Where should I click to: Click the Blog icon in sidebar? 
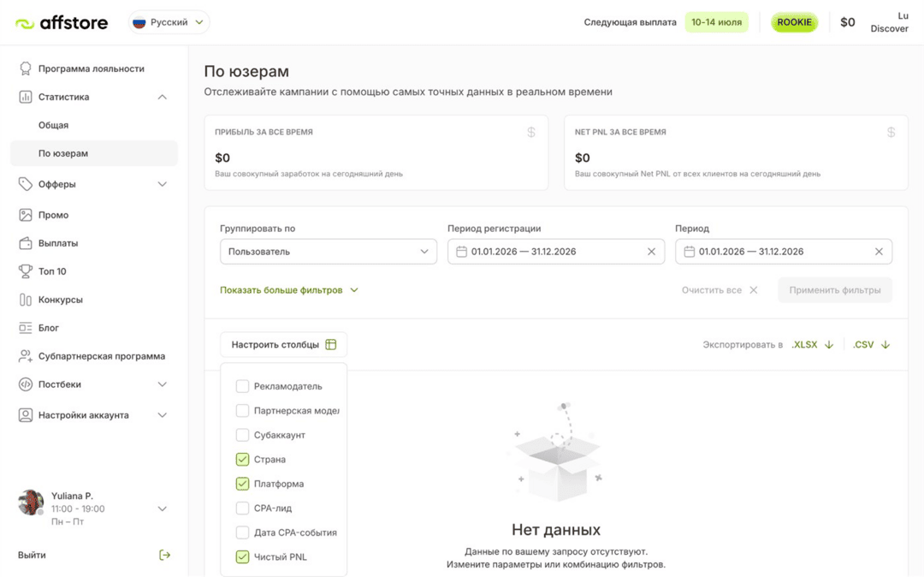26,328
